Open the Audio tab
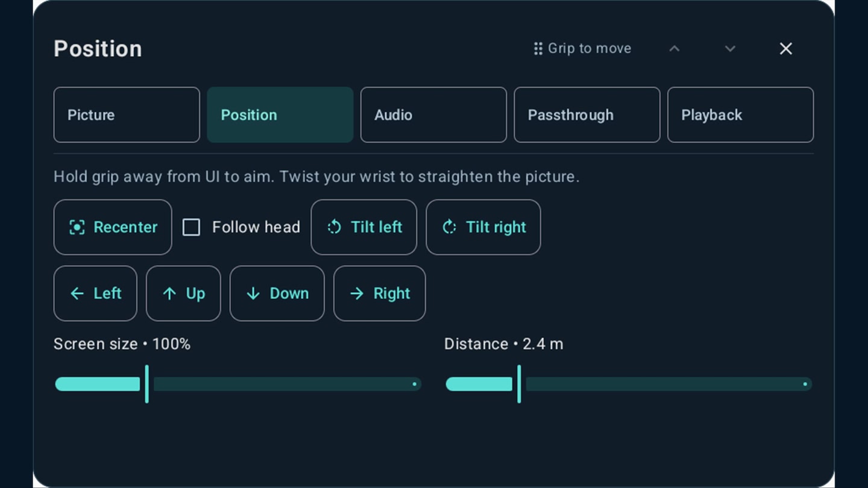 pyautogui.click(x=433, y=115)
